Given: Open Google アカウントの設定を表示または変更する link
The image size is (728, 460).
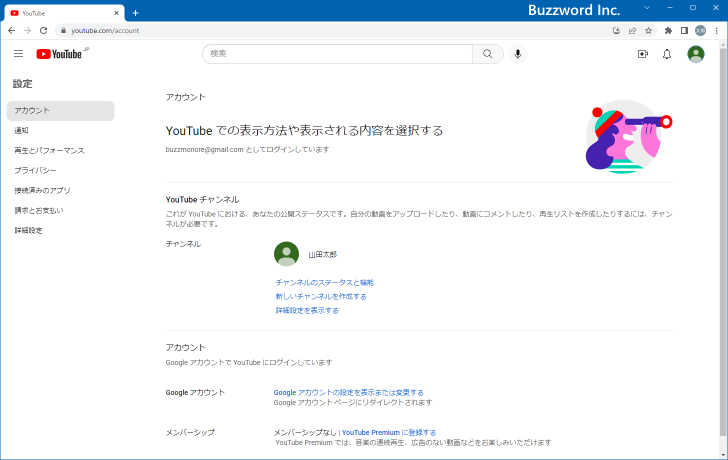Looking at the screenshot, I should 348,393.
